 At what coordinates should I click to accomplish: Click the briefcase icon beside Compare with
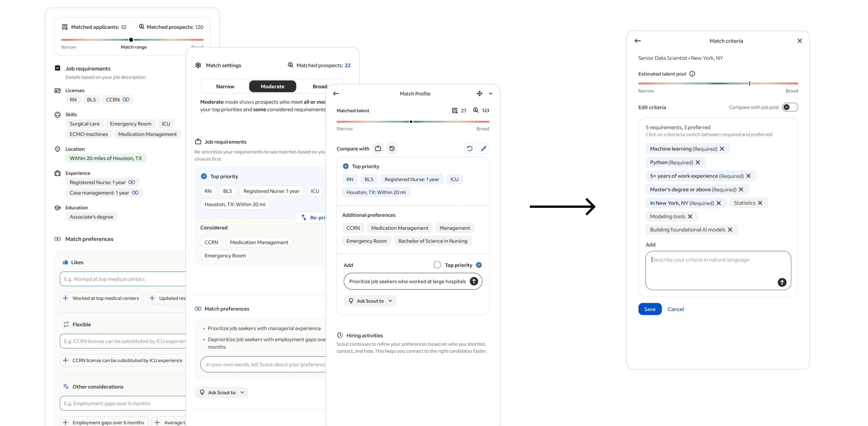(x=378, y=148)
